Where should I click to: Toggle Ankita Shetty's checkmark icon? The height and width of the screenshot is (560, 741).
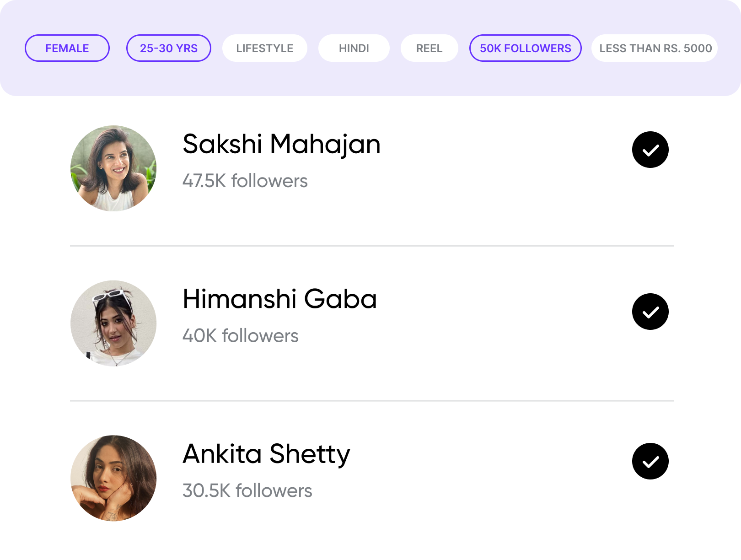point(650,461)
